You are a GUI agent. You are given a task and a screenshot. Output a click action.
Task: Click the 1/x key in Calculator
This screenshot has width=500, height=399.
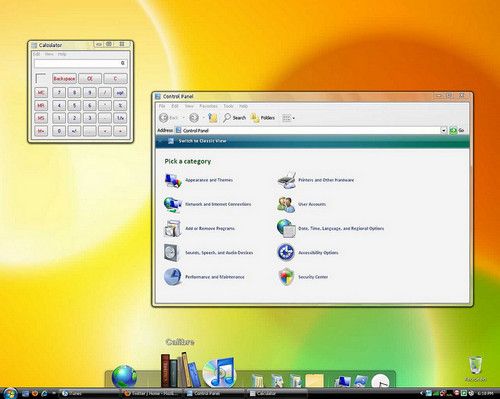(120, 118)
